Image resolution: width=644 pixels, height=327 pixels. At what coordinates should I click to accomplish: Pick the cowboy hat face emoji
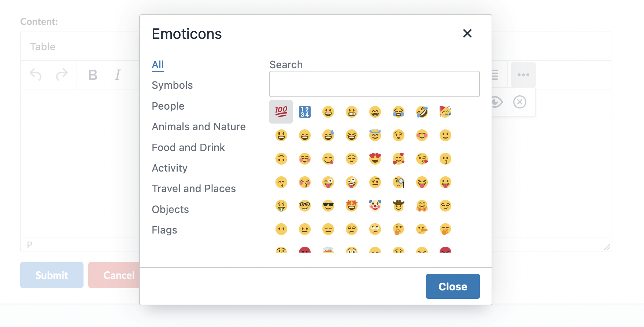(399, 206)
